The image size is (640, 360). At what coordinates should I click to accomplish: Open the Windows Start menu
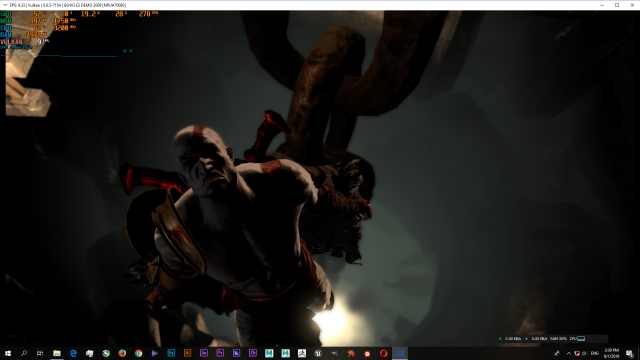(x=8, y=353)
